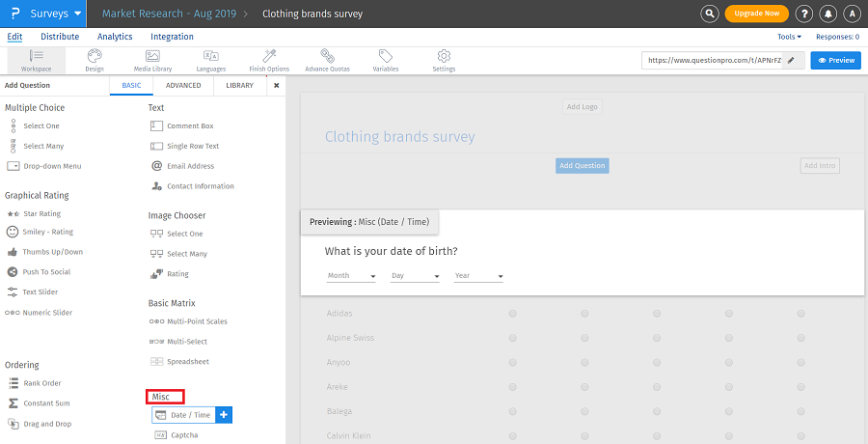The height and width of the screenshot is (444, 868).
Task: Open the Tools dropdown menu
Action: pos(789,37)
